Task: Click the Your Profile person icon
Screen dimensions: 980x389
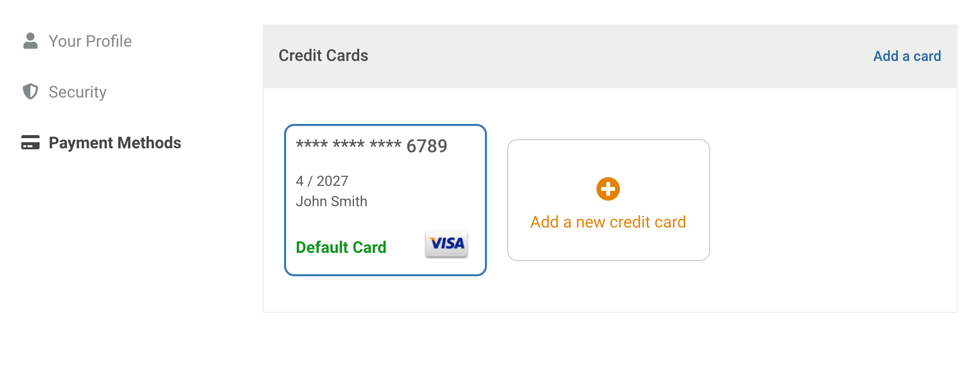Action: click(30, 41)
